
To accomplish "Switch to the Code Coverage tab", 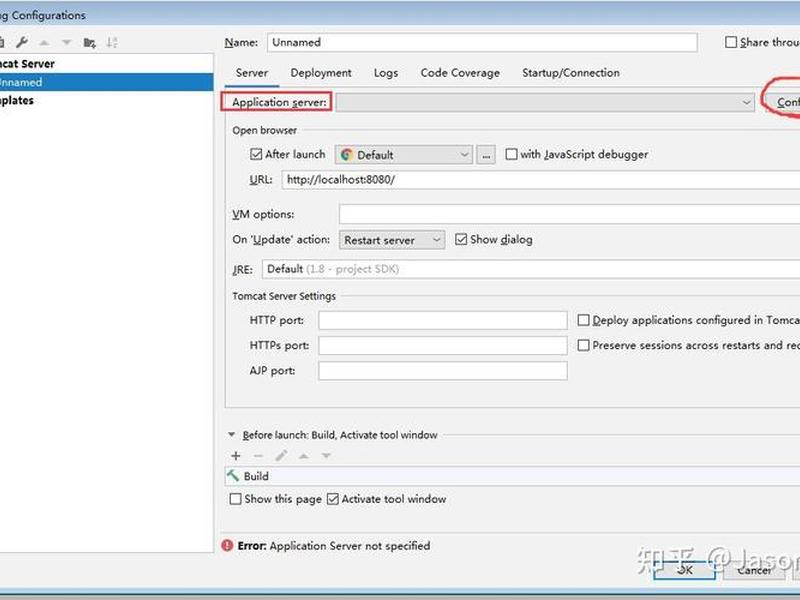I will [460, 73].
